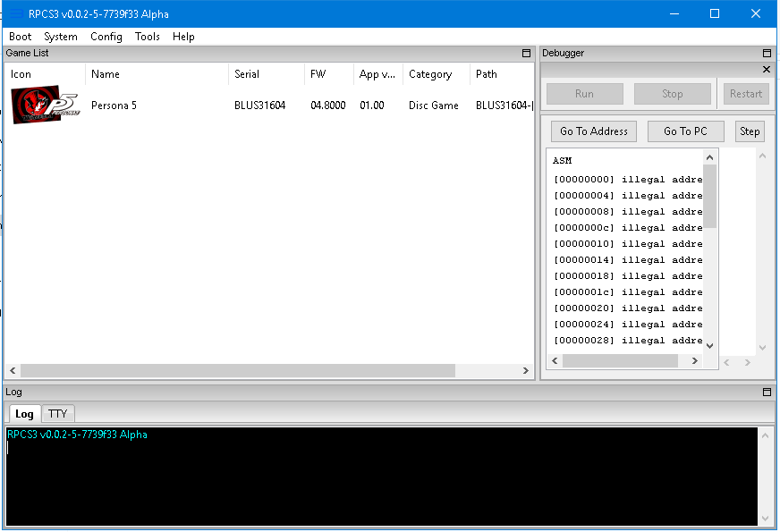
Task: Select ASM line at address 0000001c
Action: (628, 291)
